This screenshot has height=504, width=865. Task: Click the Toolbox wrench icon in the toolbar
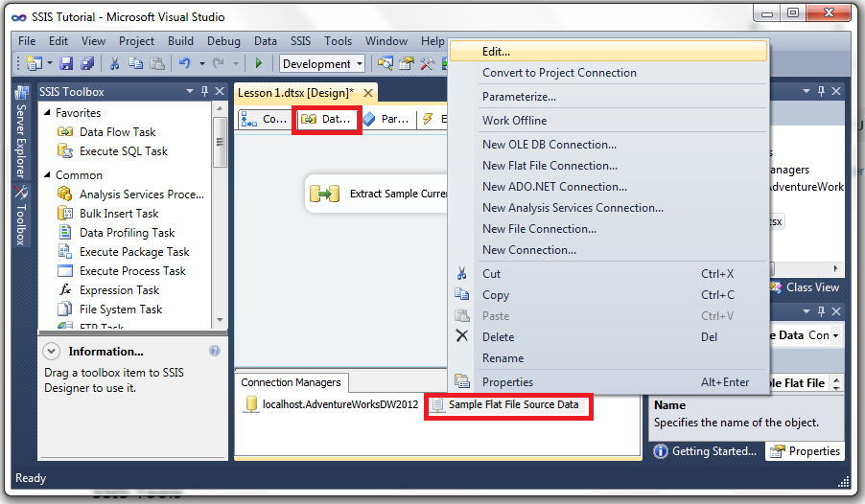(427, 64)
